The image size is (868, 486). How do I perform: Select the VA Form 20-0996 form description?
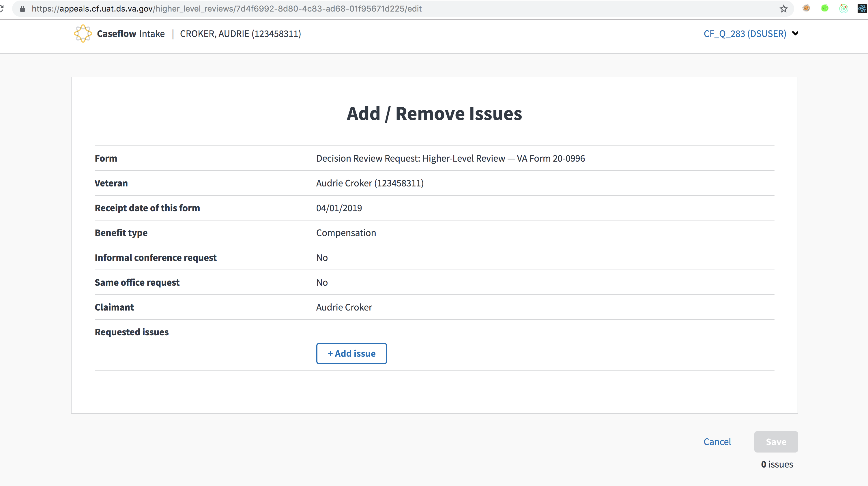tap(450, 158)
